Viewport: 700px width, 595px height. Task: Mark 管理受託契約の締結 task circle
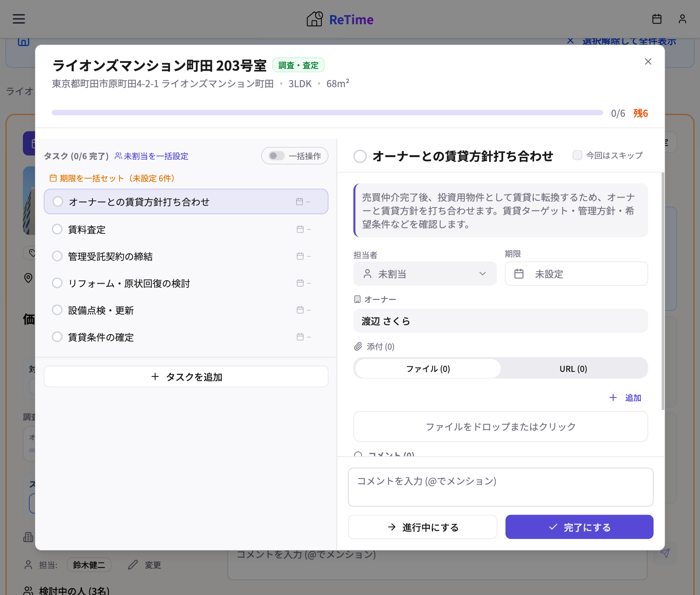pos(57,256)
